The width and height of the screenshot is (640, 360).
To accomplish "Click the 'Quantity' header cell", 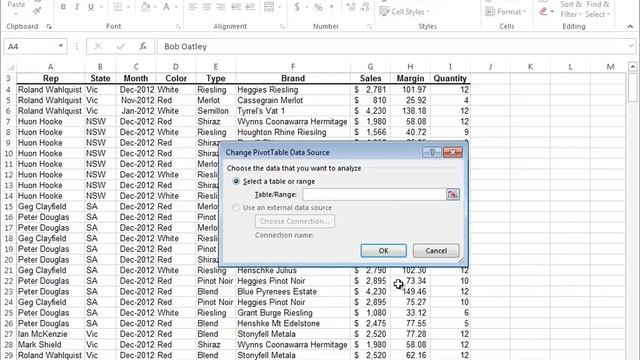I will (450, 78).
